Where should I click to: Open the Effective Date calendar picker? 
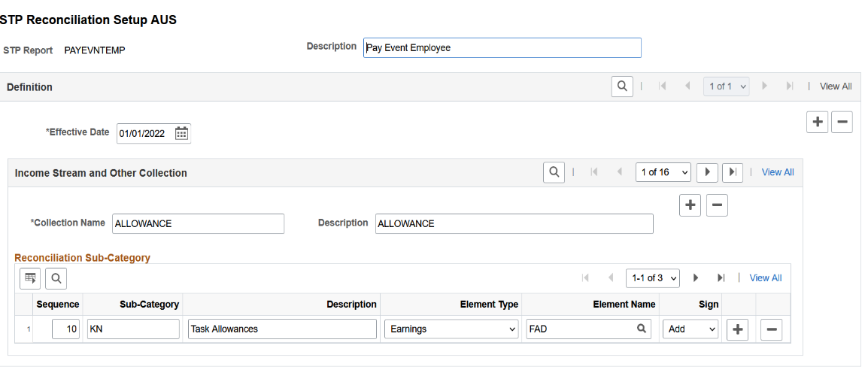tap(181, 134)
